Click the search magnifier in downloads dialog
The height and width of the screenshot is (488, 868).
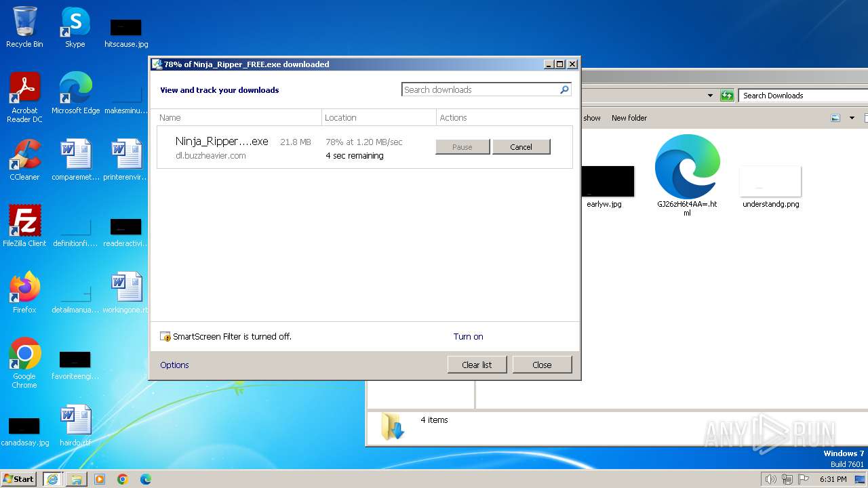(564, 89)
